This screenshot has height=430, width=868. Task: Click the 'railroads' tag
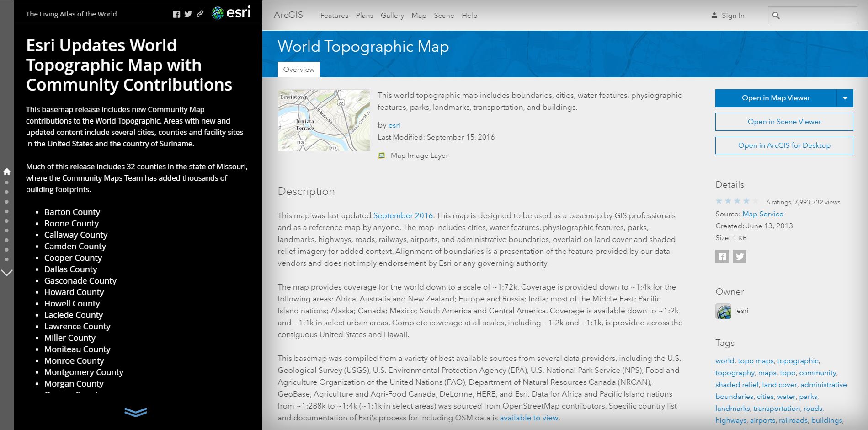tap(793, 420)
